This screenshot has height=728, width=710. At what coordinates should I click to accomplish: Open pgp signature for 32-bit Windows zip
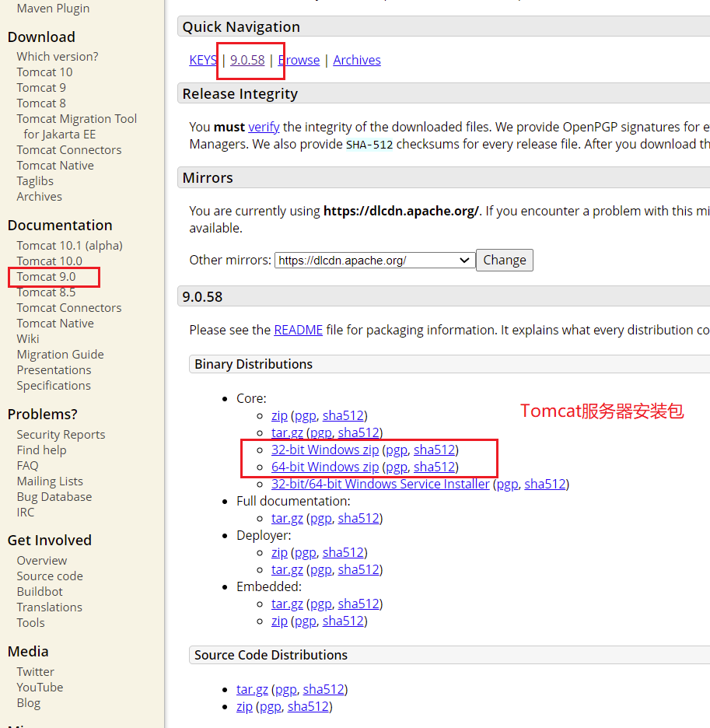(397, 450)
